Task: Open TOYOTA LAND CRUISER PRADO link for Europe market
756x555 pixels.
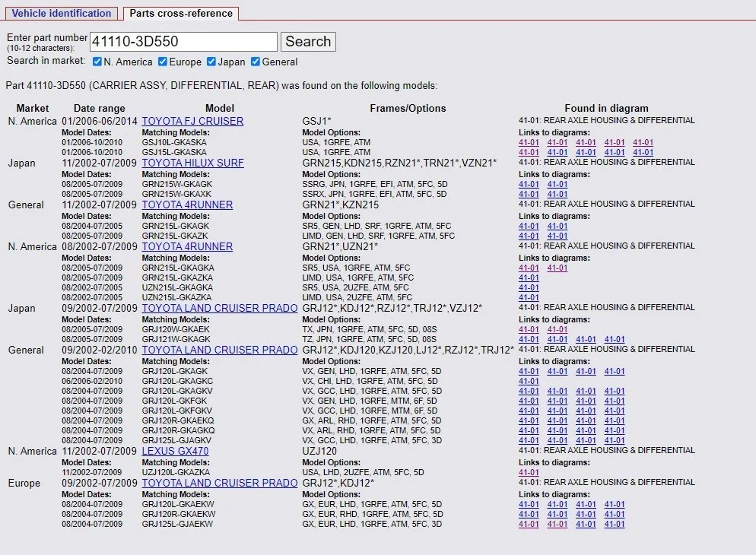Action: pyautogui.click(x=219, y=484)
